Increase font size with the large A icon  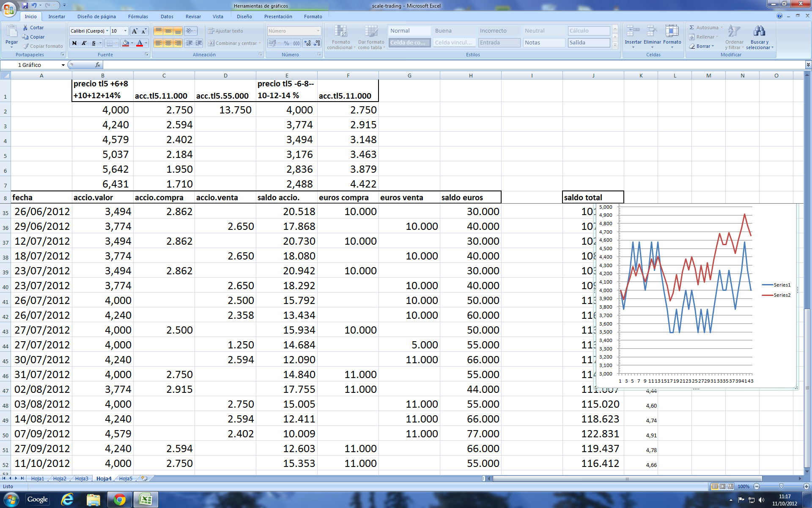tap(134, 31)
